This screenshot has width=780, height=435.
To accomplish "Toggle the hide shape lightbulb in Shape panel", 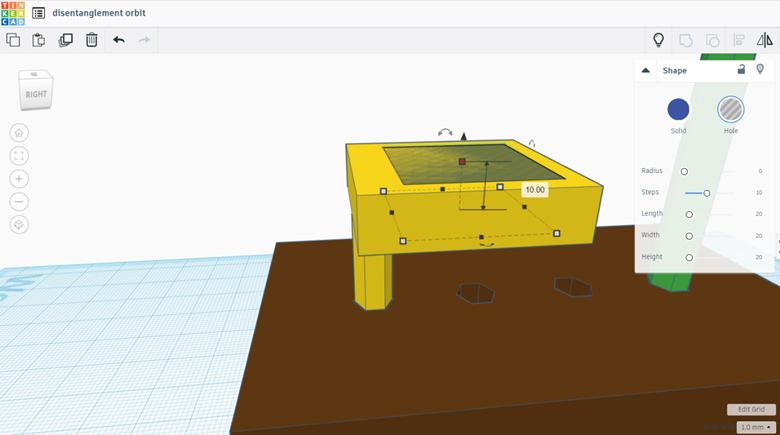I will [760, 69].
